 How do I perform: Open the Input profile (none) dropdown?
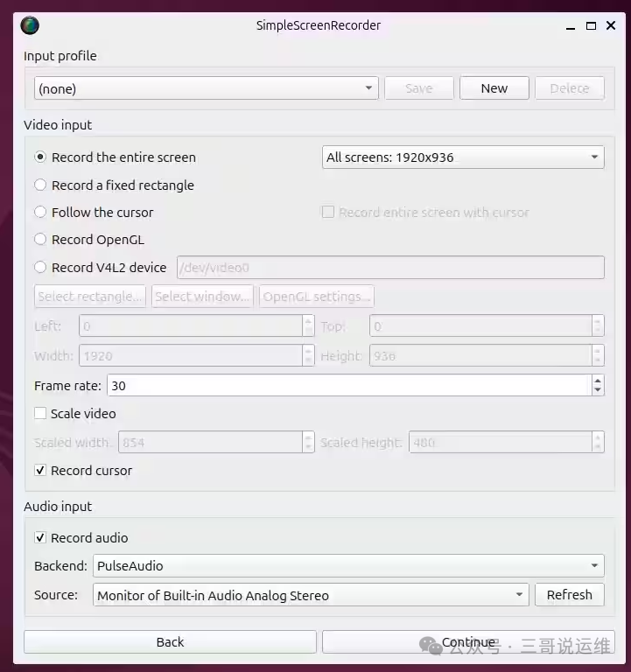[207, 88]
